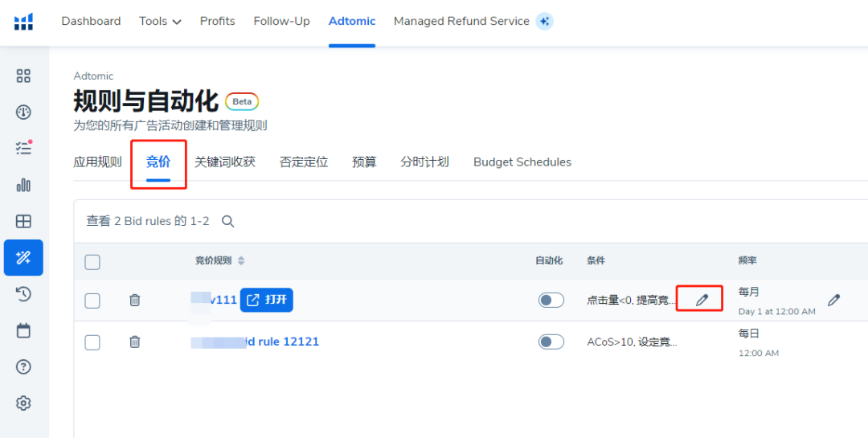Open Follow-Up in top navigation

(x=282, y=21)
